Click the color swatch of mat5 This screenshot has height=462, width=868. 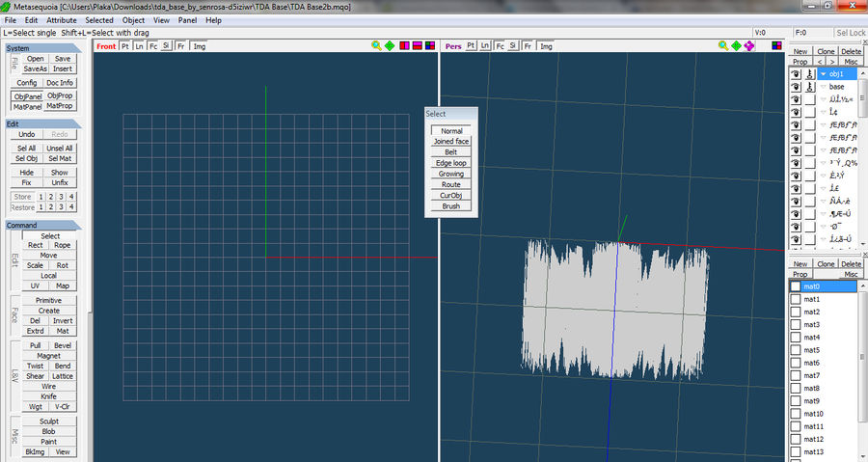tap(796, 350)
